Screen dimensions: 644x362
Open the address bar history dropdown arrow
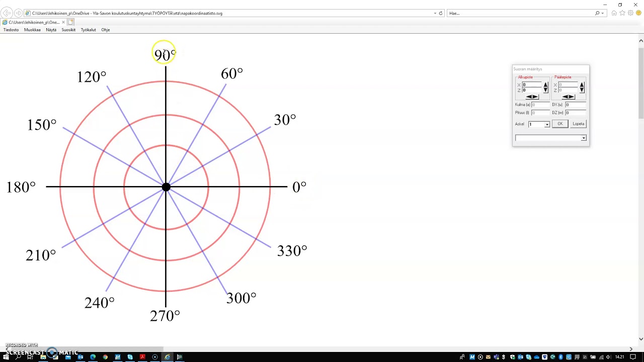point(435,13)
